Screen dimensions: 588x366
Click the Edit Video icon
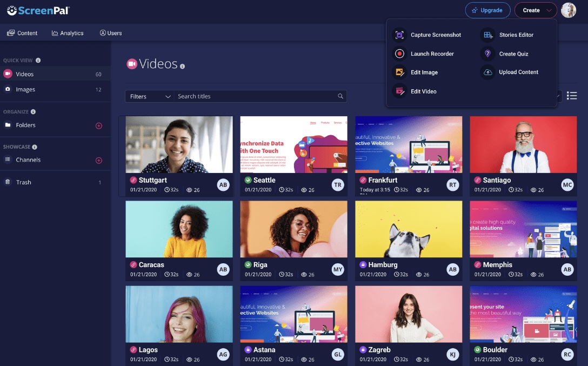tap(399, 91)
